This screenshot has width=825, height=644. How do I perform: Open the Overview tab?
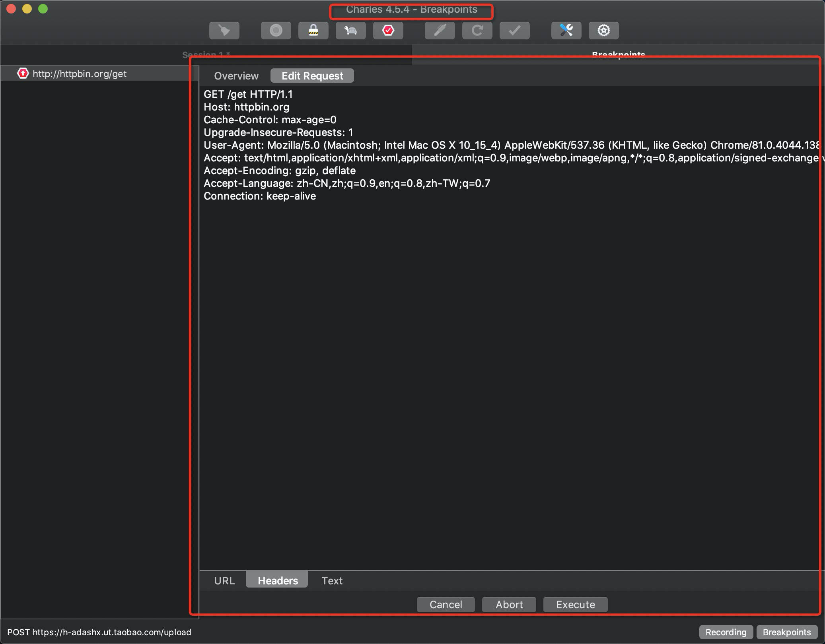(236, 76)
